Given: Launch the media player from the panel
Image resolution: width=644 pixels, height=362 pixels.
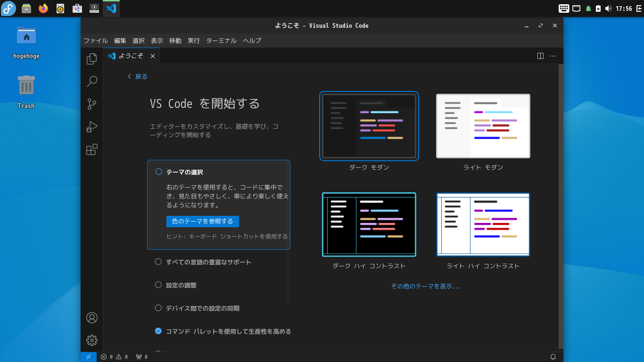Looking at the screenshot, I should click(x=94, y=8).
